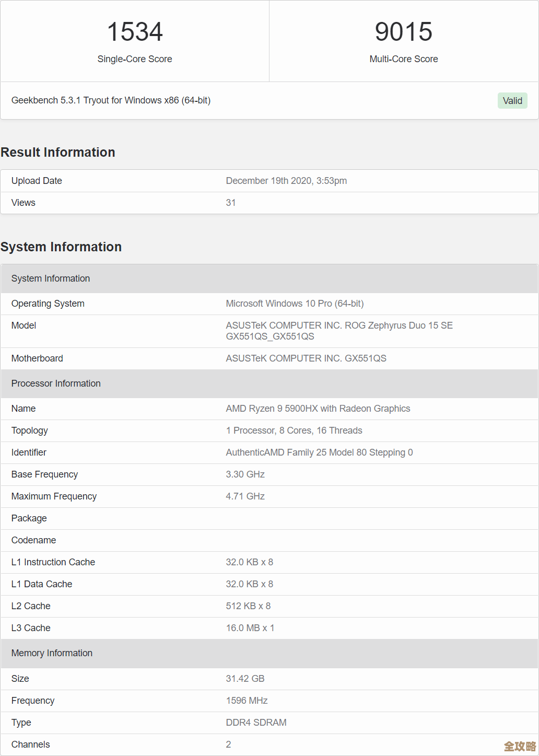The width and height of the screenshot is (539, 756).
Task: Select the Result Information heading
Action: click(x=58, y=152)
